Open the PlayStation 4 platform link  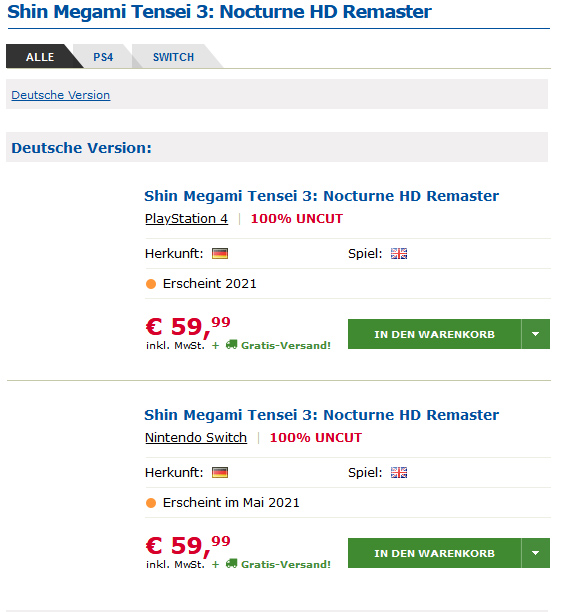[186, 219]
